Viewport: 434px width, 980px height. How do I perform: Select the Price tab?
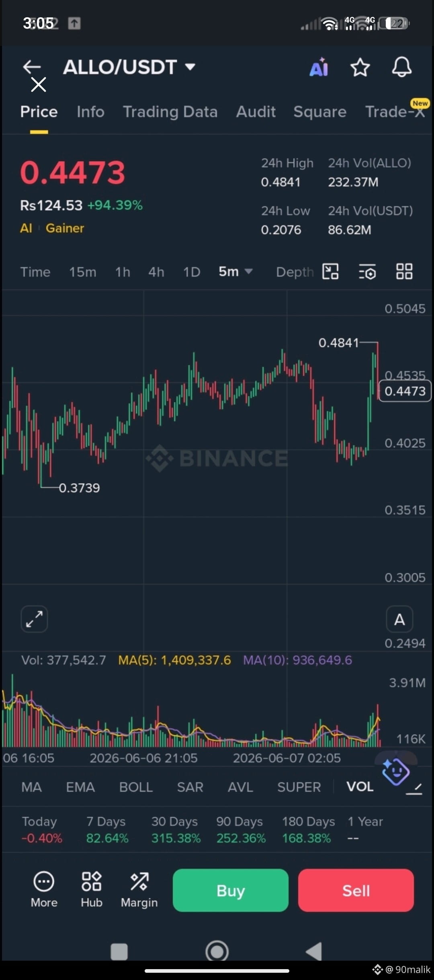[39, 112]
